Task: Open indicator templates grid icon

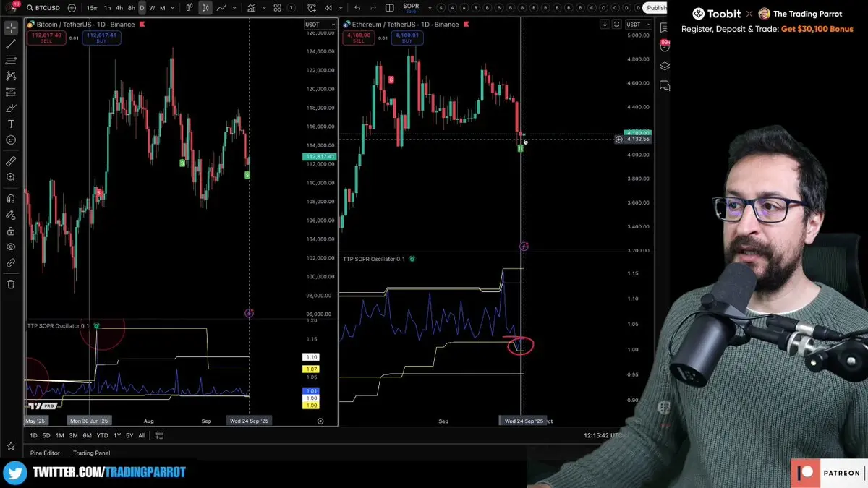Action: (x=278, y=8)
